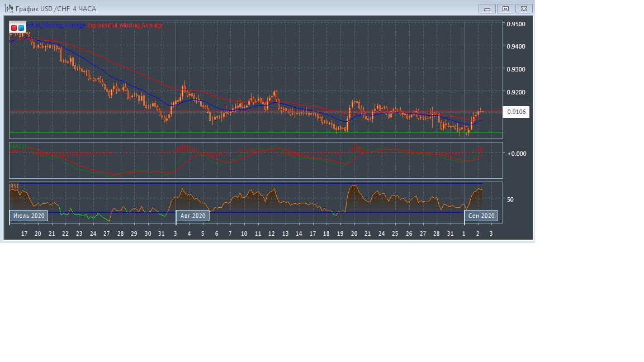Click the red square chart button
Viewport: 644px width, 362px height.
tap(14, 27)
